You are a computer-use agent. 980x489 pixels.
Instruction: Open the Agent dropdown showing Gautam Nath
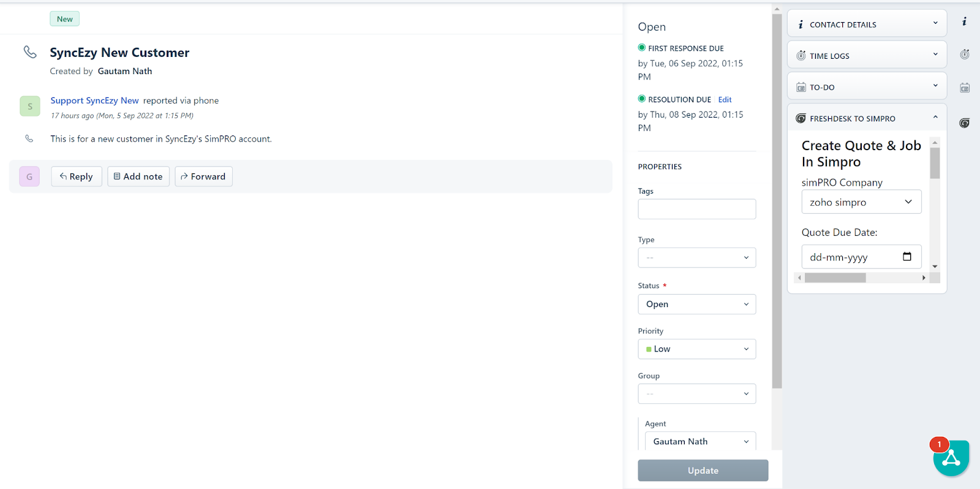700,441
